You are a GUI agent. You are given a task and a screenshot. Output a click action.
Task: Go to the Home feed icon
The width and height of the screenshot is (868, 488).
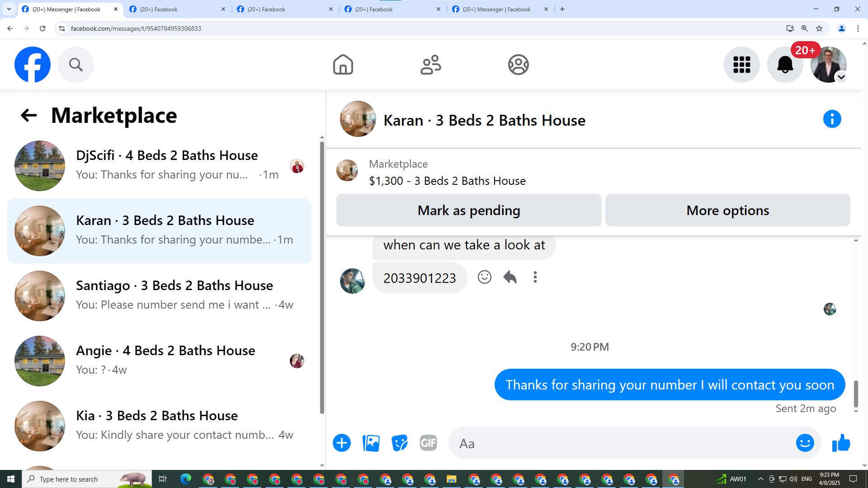click(x=343, y=65)
